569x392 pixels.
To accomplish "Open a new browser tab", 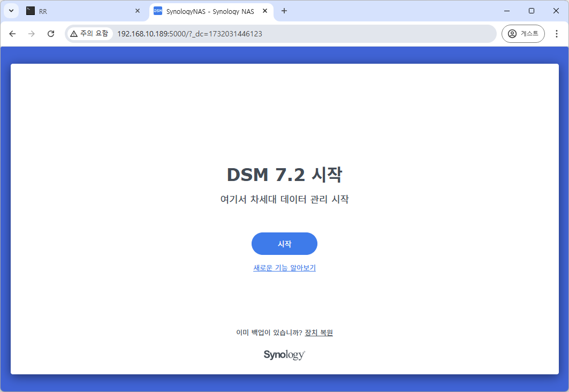I will (x=284, y=11).
